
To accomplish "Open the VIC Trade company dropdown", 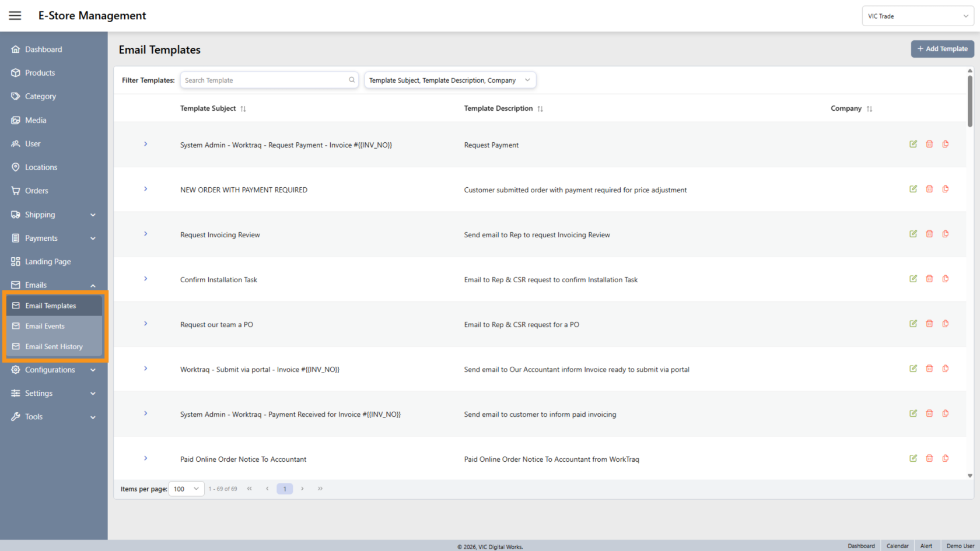I will 917,16.
